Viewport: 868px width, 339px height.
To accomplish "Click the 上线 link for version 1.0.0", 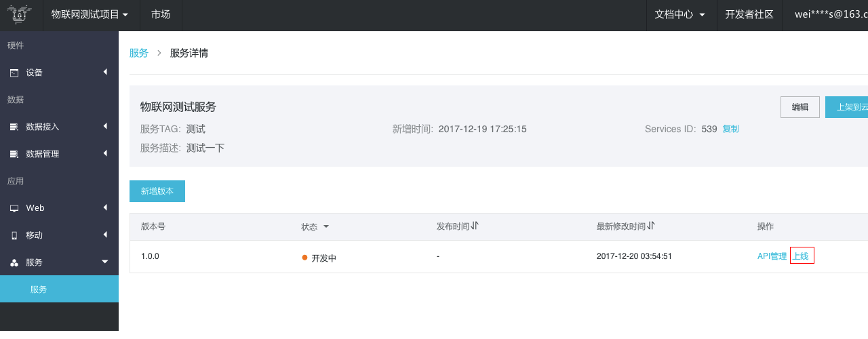I will (x=802, y=256).
